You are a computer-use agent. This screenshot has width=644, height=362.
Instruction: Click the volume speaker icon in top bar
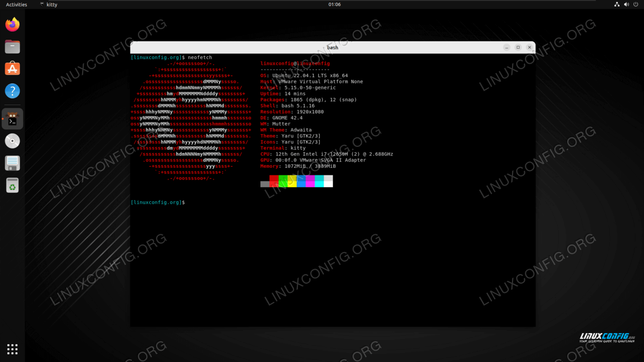pos(626,4)
